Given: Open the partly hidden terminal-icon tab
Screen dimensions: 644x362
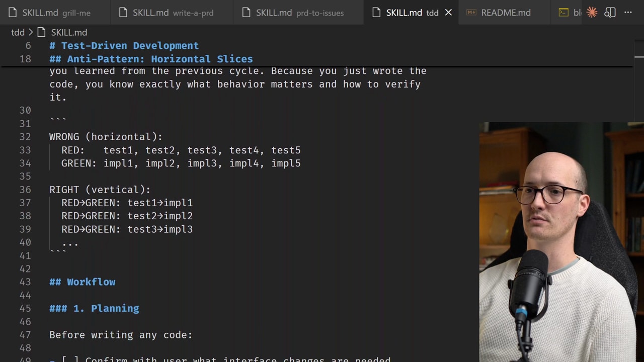Looking at the screenshot, I should point(568,13).
